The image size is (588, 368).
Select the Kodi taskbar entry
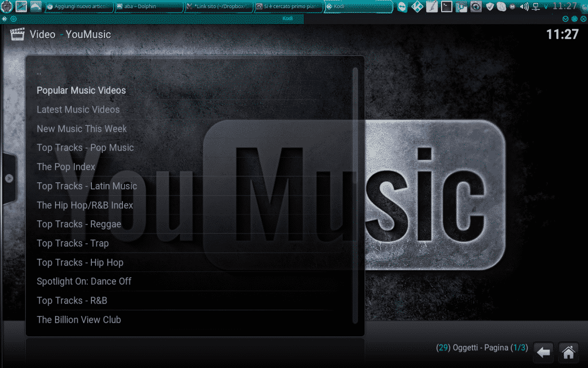358,7
